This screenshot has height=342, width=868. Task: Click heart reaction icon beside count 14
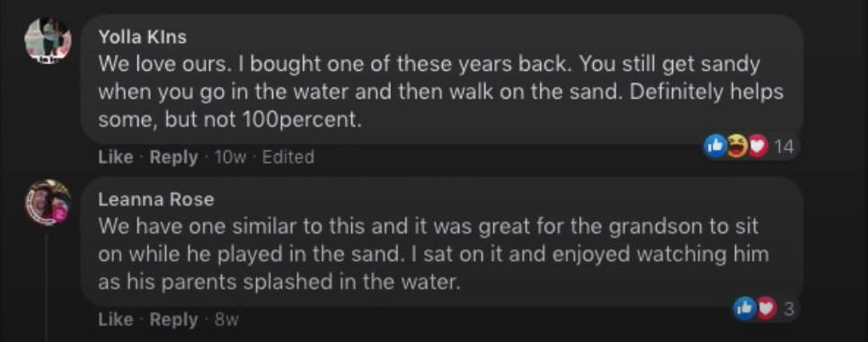point(757,146)
